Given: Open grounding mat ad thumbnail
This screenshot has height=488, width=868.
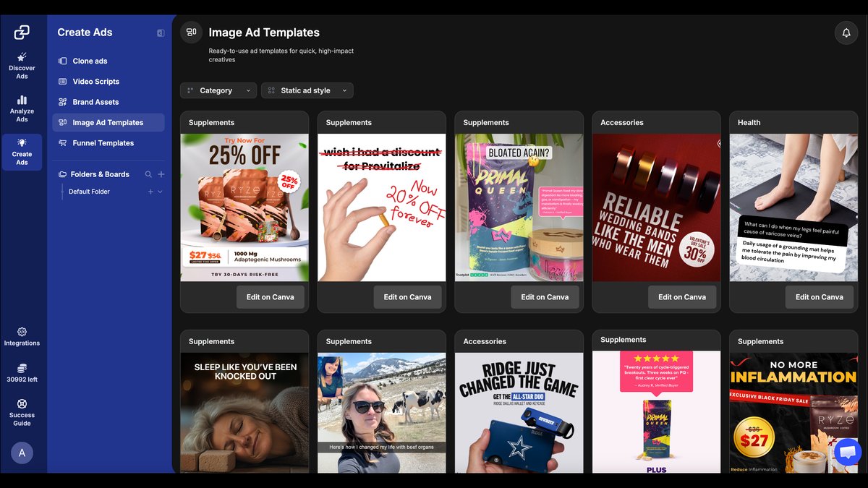Looking at the screenshot, I should [793, 207].
